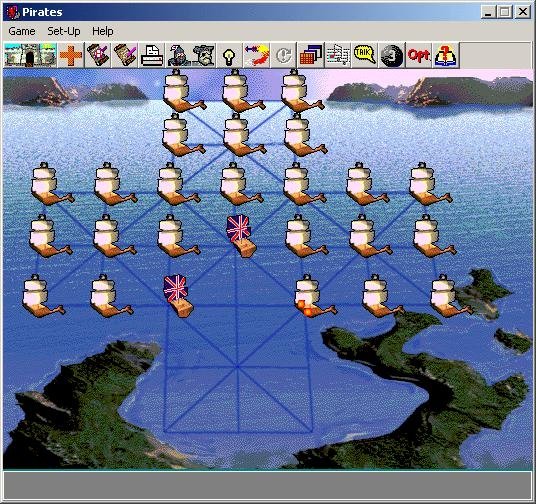Screen dimensions: 536x504
Task: Open the Set-Up menu
Action: point(64,31)
